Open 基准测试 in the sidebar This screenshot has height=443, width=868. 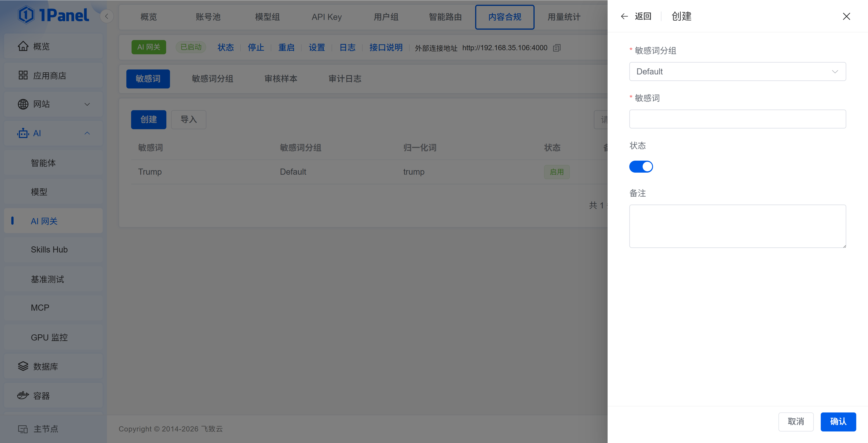pyautogui.click(x=53, y=279)
